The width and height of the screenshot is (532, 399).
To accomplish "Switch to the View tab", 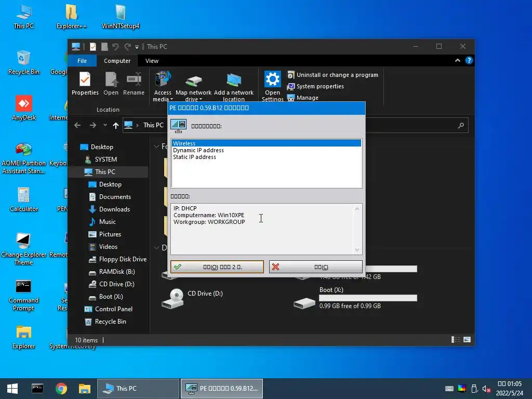I will tap(152, 61).
